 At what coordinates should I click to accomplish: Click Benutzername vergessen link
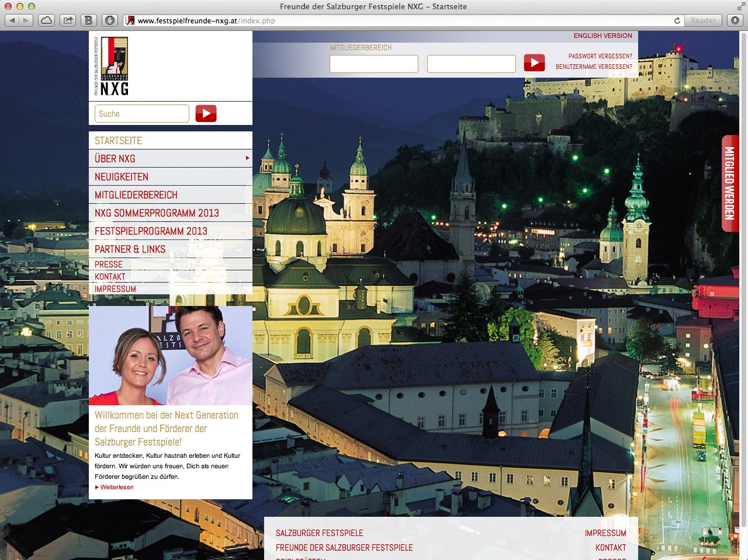[594, 67]
